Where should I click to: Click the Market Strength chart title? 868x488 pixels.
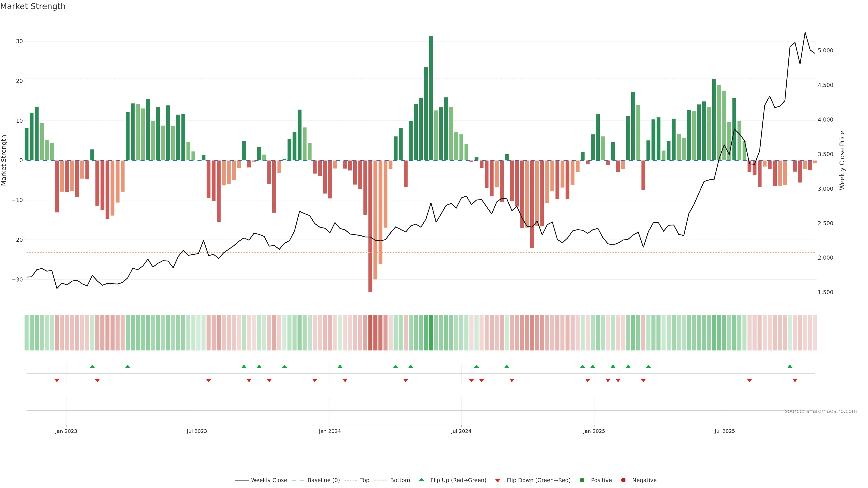coord(33,6)
